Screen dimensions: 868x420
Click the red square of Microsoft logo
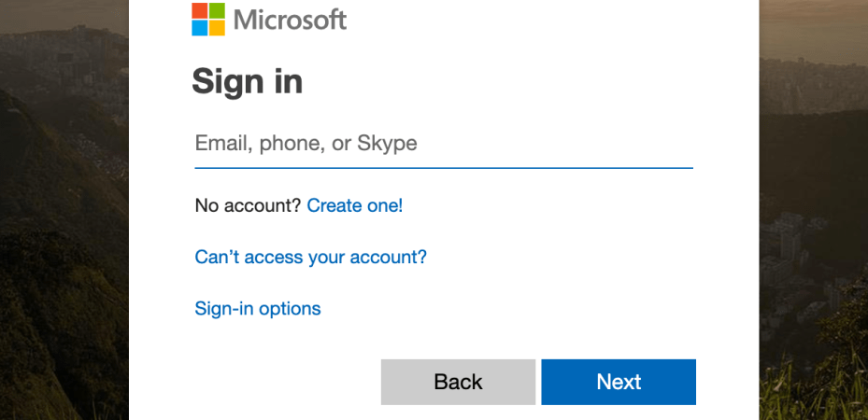200,10
